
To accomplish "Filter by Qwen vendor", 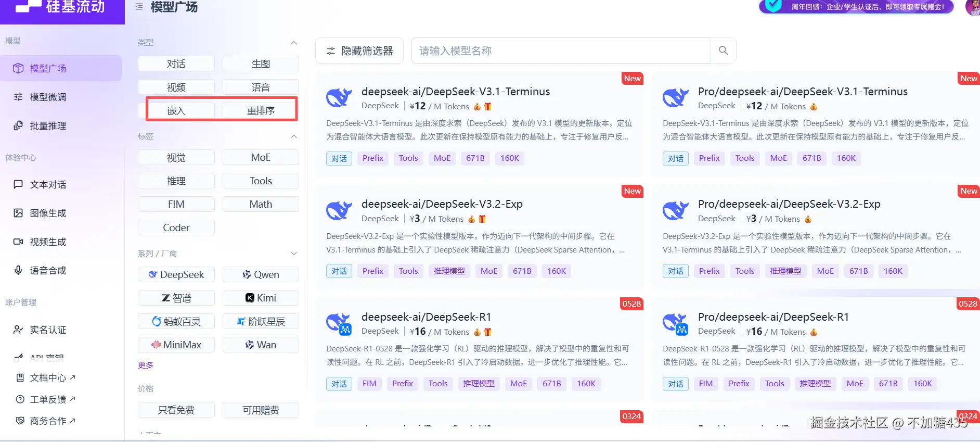I will tap(261, 274).
